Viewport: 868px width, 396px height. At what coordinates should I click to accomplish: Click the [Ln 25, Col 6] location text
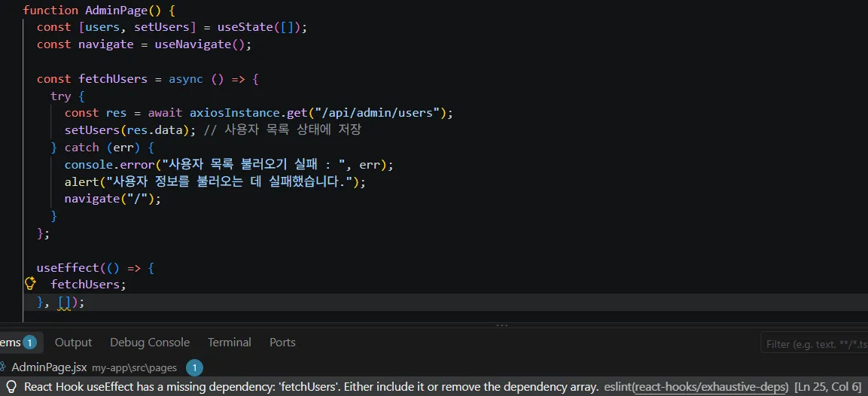point(827,386)
